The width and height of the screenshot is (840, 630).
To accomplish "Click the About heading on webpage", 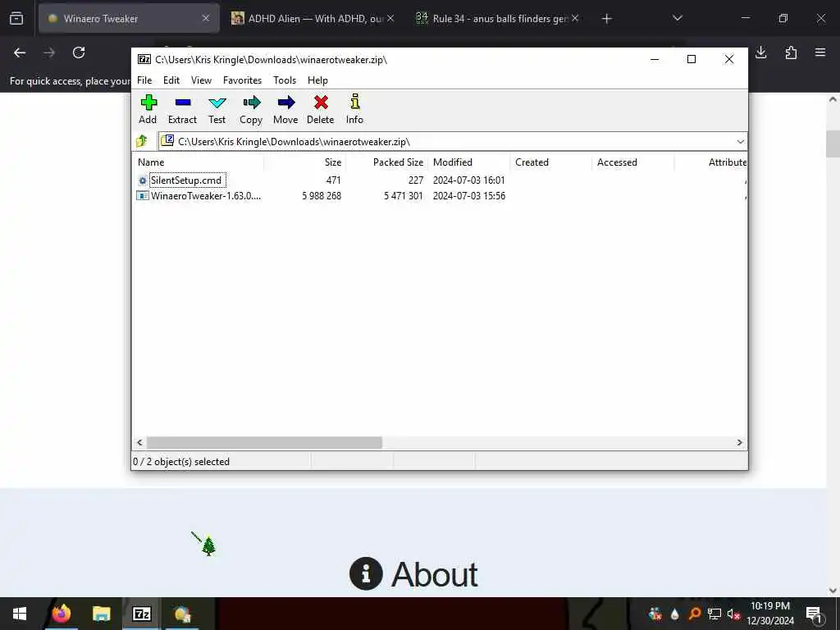I will click(x=435, y=575).
